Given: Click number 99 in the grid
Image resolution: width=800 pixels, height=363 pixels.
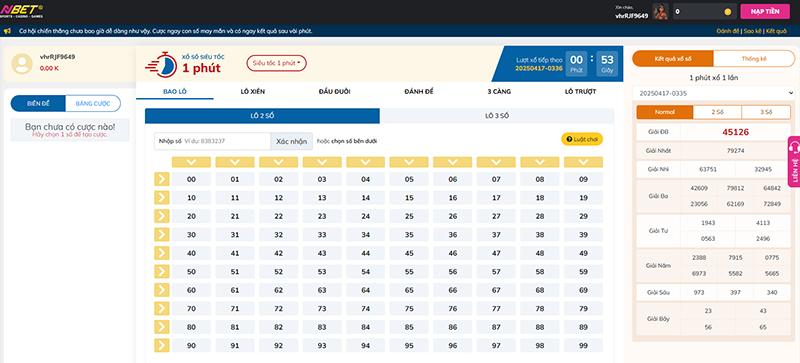Looking at the screenshot, I should pyautogui.click(x=583, y=345).
